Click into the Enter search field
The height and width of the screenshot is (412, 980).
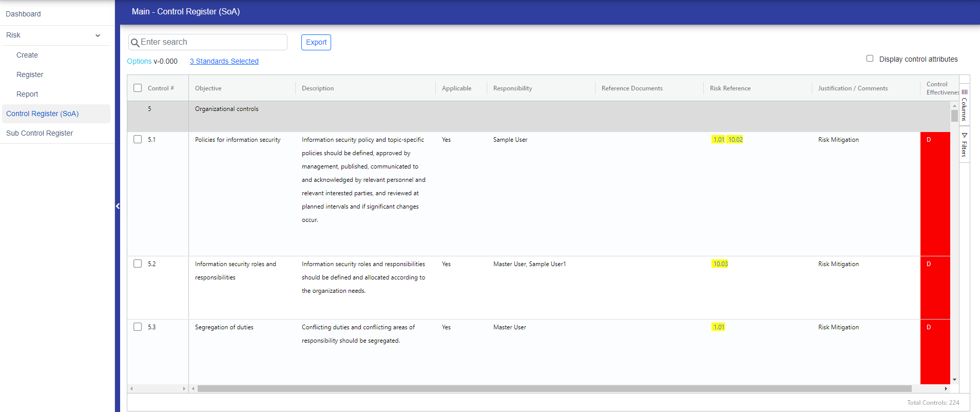(210, 42)
